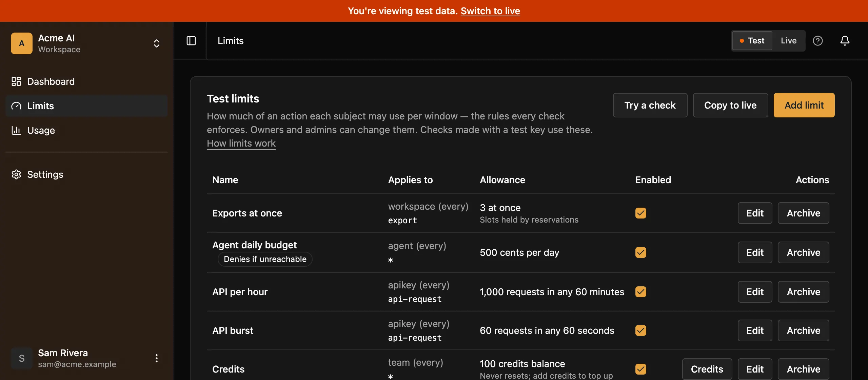Switch to the Test environment tab
868x380 pixels.
[x=752, y=41]
